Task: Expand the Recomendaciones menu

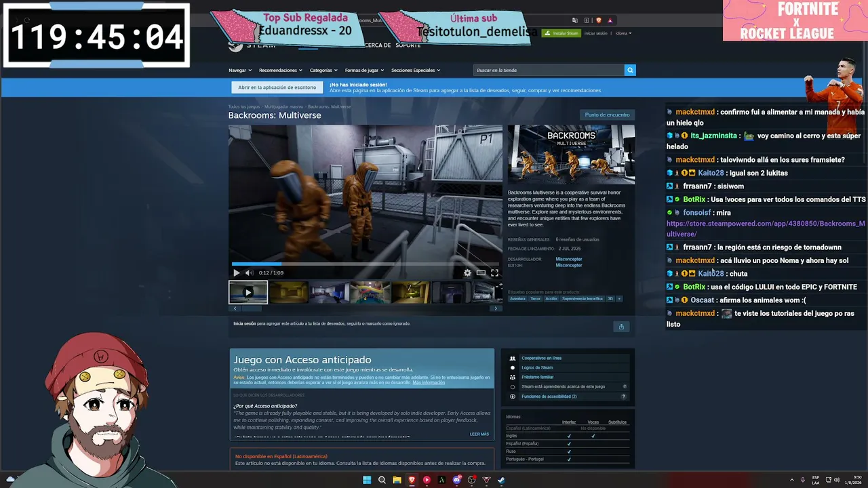Action: [x=280, y=70]
